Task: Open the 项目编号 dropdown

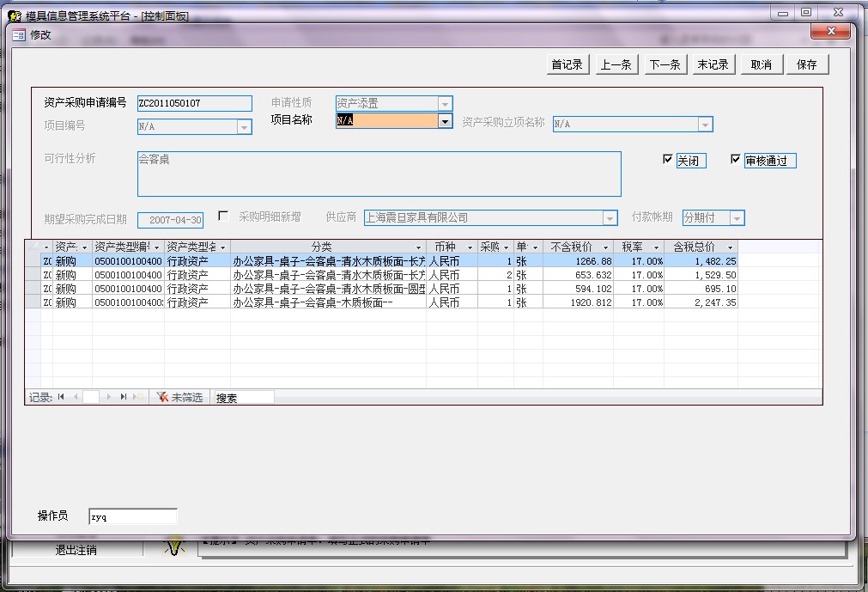Action: pos(244,127)
